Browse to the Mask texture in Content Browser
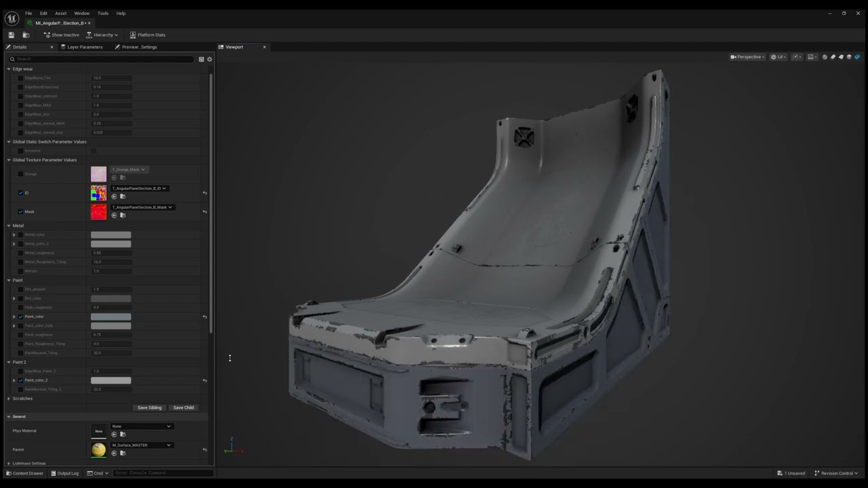 (x=123, y=216)
